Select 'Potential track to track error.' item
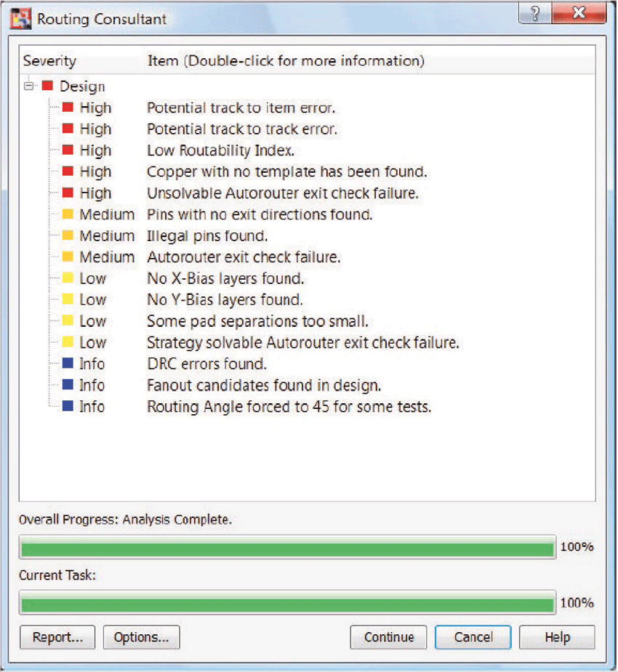 pyautogui.click(x=242, y=129)
